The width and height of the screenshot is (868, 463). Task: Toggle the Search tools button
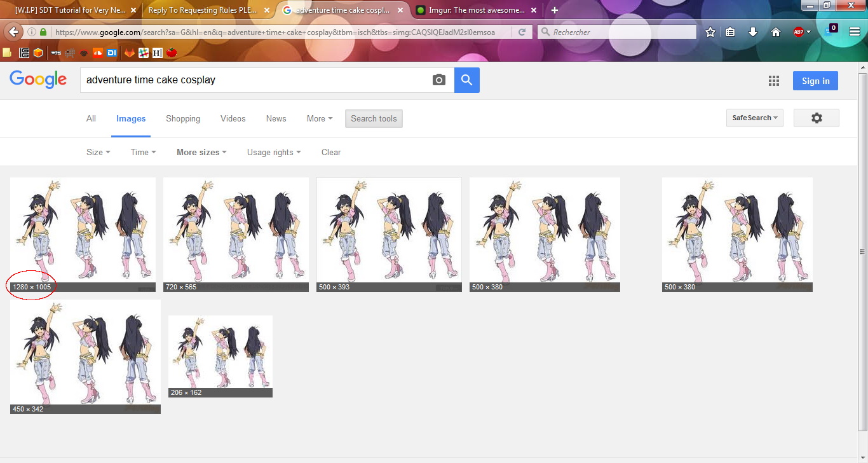[374, 118]
